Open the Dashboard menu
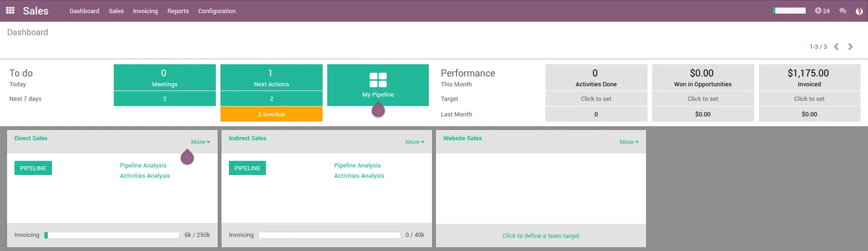Screen dimensions: 868x251 pyautogui.click(x=85, y=11)
